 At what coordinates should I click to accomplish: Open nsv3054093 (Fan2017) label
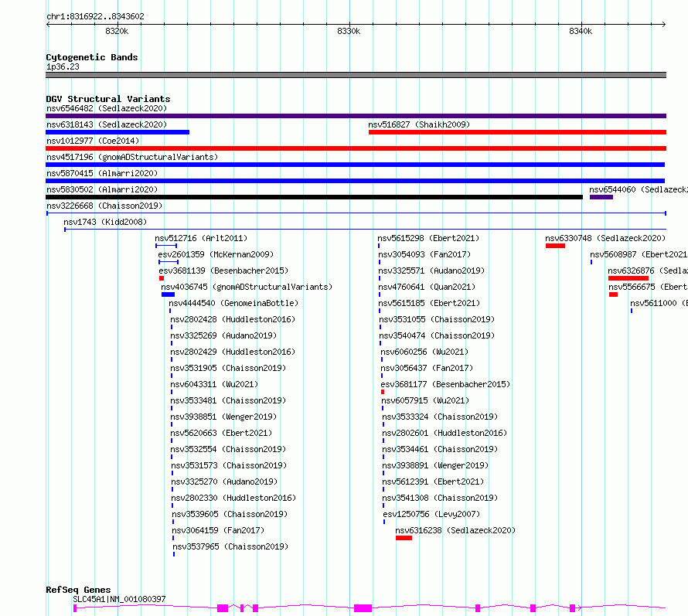tap(424, 254)
